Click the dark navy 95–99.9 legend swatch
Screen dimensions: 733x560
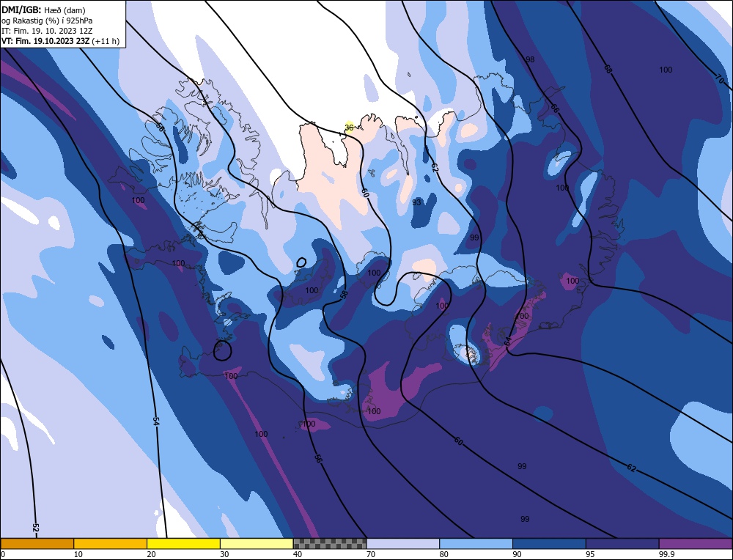(622, 543)
